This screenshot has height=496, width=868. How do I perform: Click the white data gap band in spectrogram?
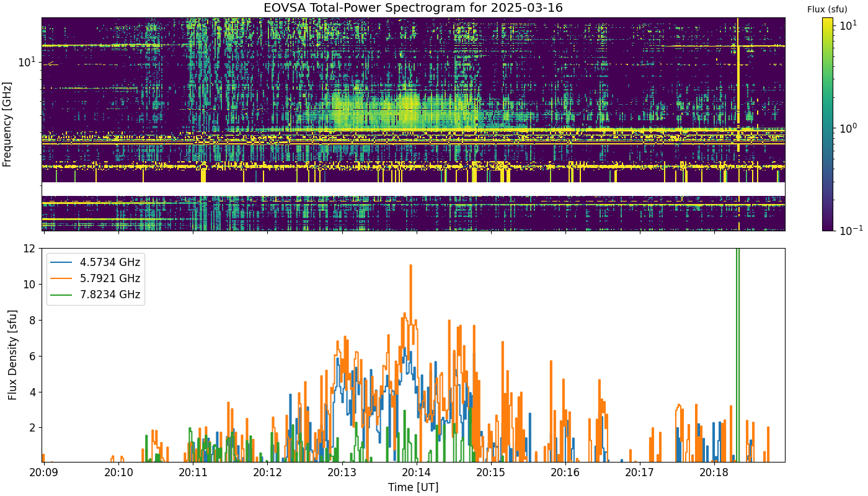413,189
